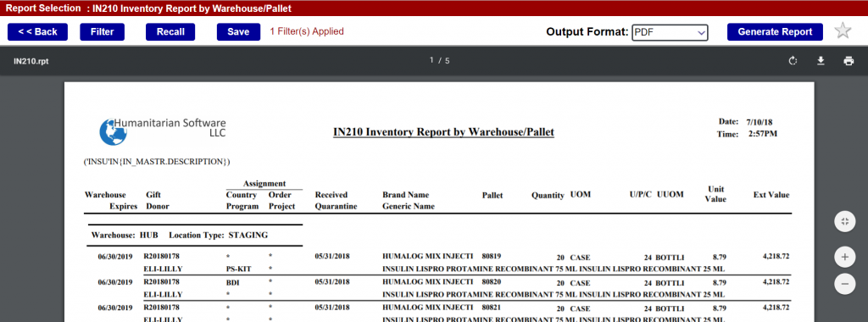The image size is (868, 322).
Task: Download the IN210.rpt PDF
Action: pyautogui.click(x=821, y=61)
